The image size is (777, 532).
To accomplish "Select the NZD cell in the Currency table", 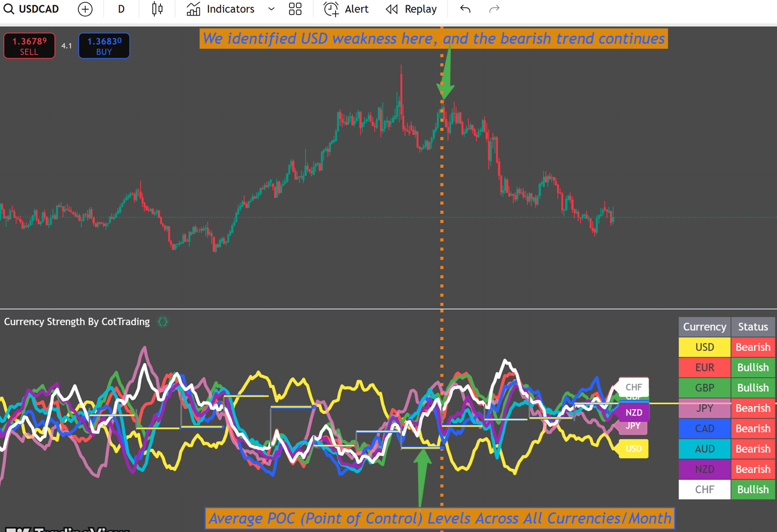I will [704, 469].
